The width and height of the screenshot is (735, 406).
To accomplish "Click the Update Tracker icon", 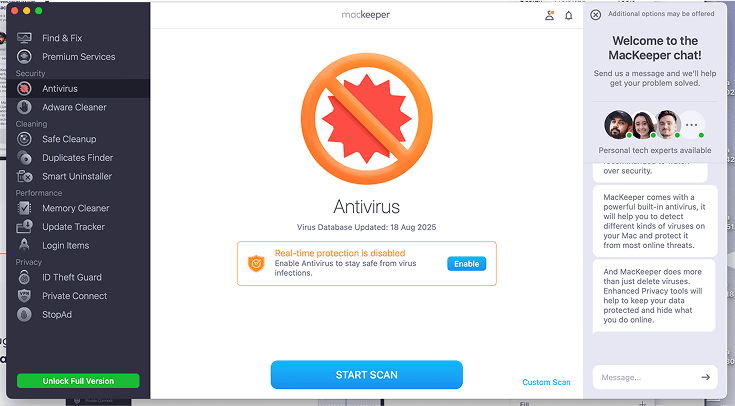I will (x=24, y=227).
